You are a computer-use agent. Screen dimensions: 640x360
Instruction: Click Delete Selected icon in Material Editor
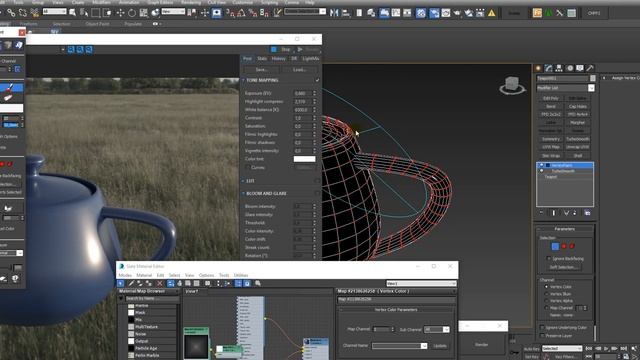point(160,283)
